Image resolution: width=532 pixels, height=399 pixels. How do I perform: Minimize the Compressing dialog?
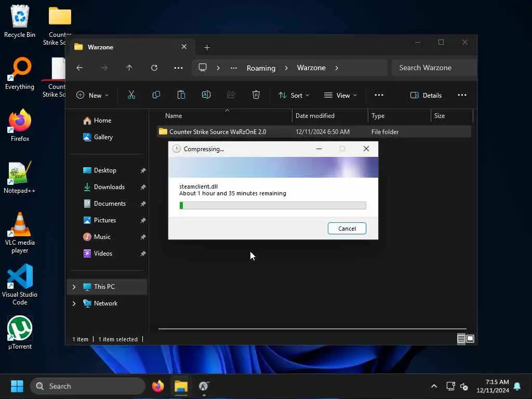319,149
